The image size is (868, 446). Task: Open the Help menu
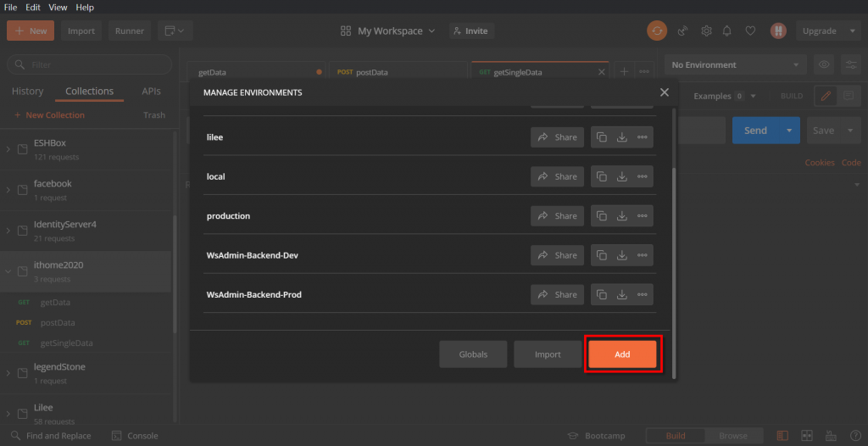coord(85,7)
